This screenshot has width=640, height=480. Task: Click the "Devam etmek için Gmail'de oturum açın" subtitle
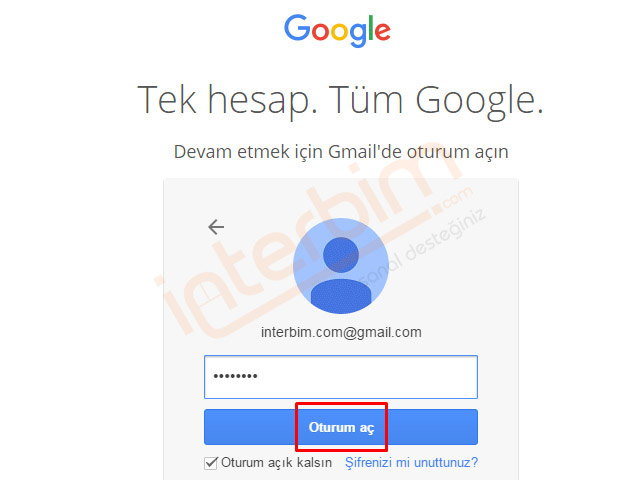coord(341,152)
